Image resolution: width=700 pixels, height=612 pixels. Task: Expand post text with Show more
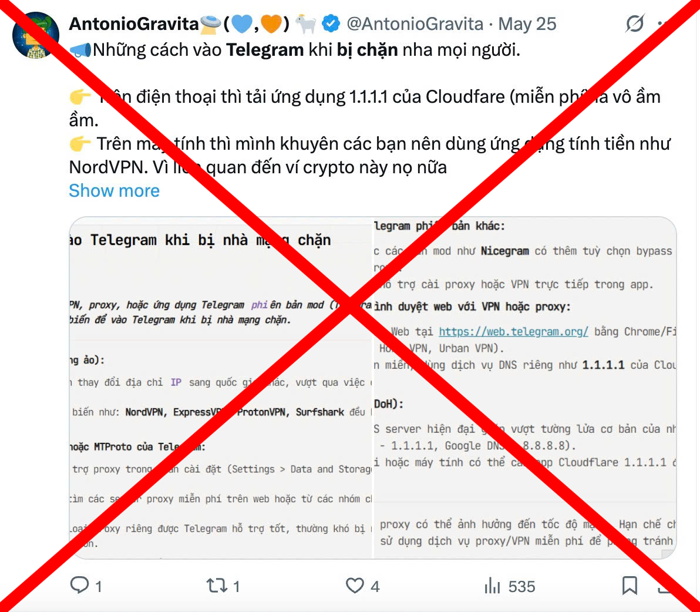pos(115,191)
